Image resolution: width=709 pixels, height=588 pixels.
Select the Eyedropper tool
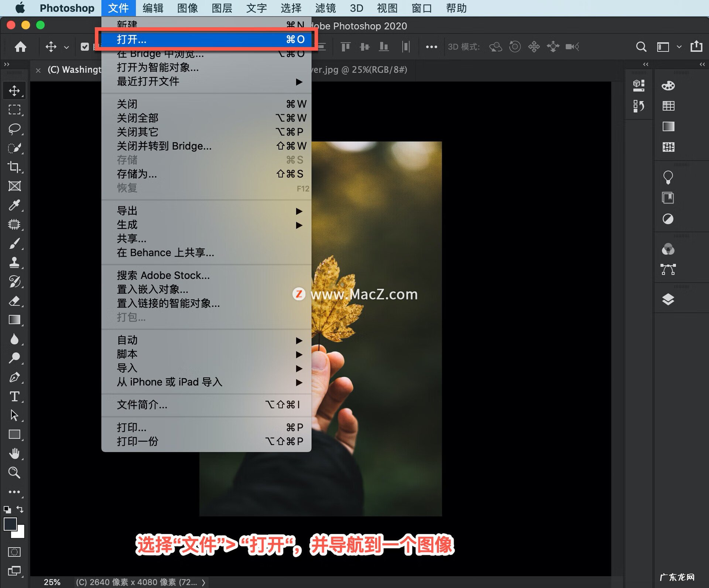coord(15,205)
